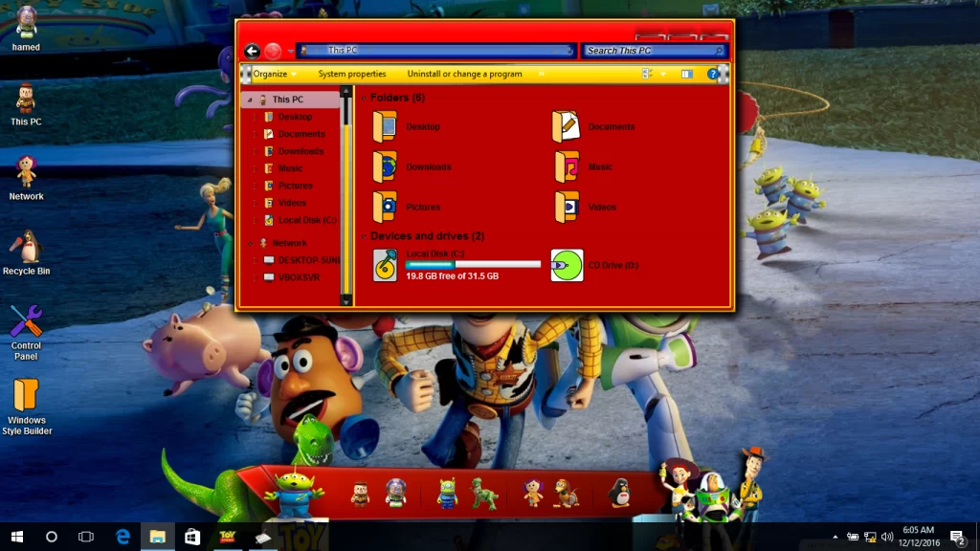Viewport: 980px width, 551px height.
Task: Click the Back arrow in Explorer
Action: coord(252,52)
